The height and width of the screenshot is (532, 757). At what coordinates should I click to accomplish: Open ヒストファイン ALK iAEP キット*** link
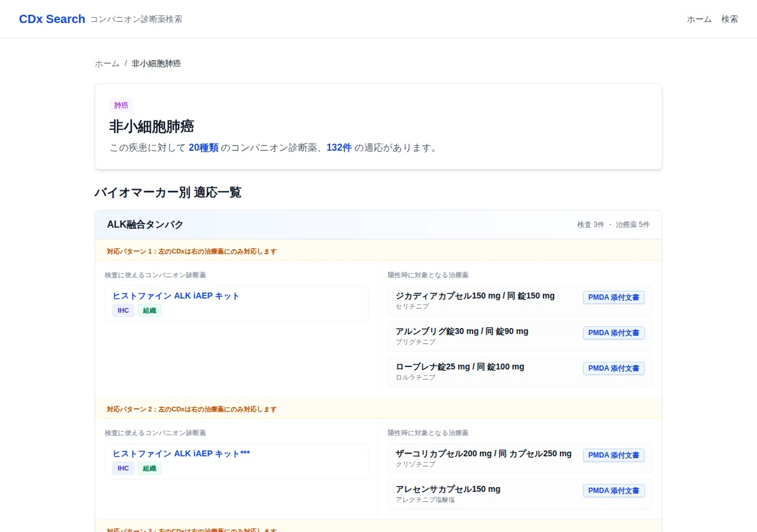182,453
